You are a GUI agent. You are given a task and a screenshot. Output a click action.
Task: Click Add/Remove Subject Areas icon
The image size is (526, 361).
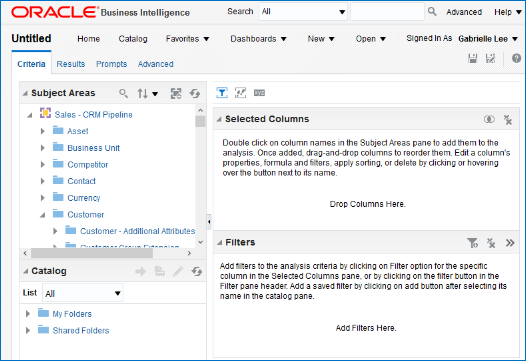[176, 93]
